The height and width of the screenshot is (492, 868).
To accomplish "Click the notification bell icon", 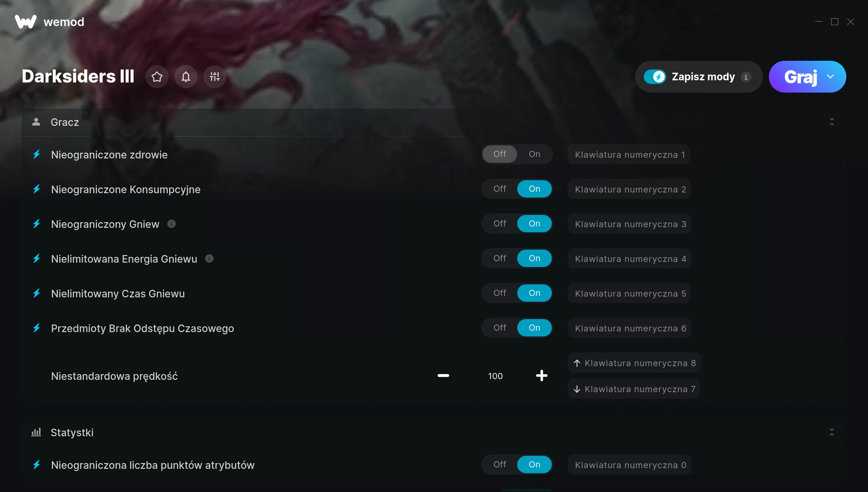I will click(186, 77).
